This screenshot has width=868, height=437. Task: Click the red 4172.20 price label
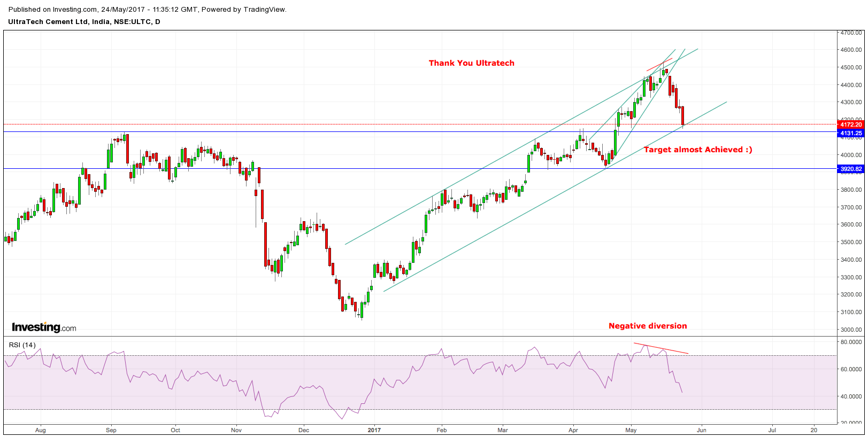[x=851, y=124]
